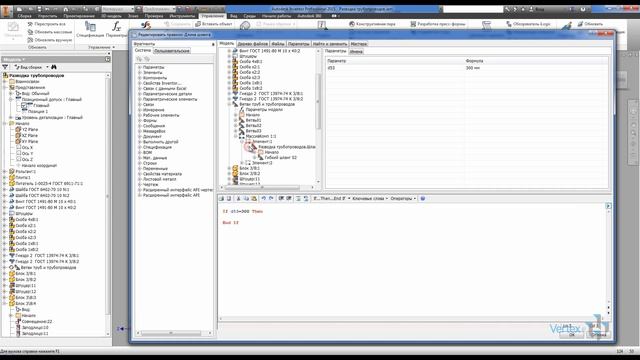Open the Дерево файлов tab in the rule dialog
Viewport: 640px width, 360px height.
(x=253, y=44)
